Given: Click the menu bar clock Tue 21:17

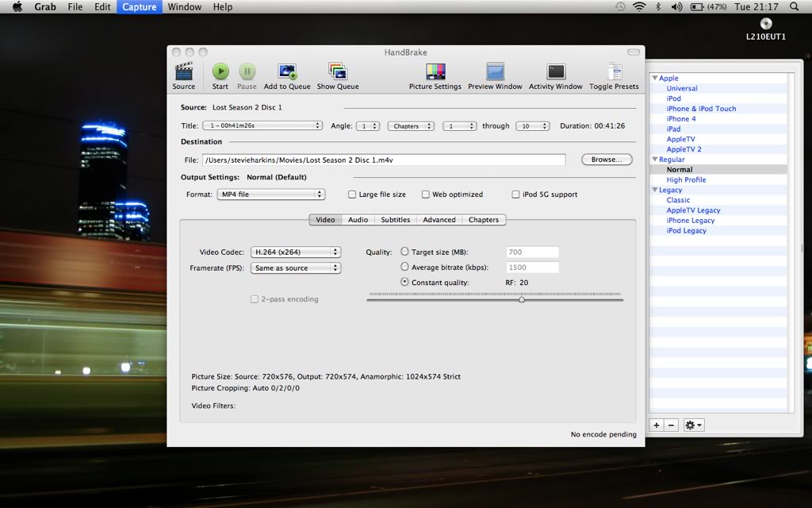Looking at the screenshot, I should (756, 6).
